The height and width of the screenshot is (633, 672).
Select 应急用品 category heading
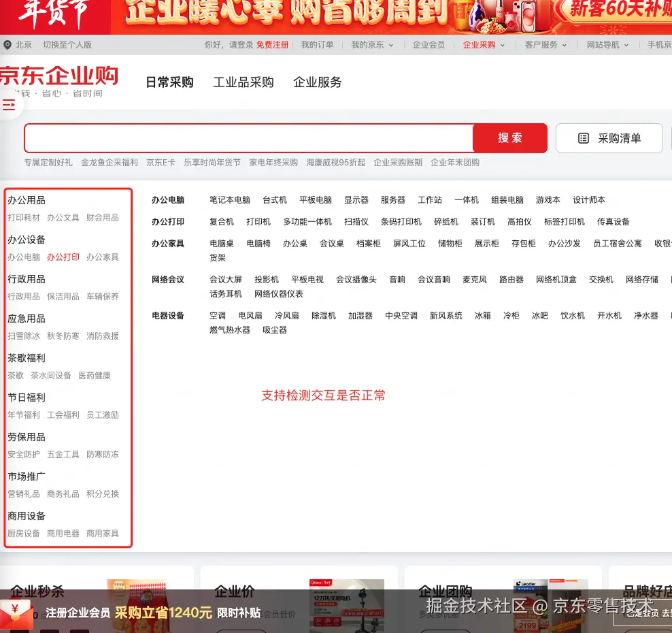[x=26, y=319]
